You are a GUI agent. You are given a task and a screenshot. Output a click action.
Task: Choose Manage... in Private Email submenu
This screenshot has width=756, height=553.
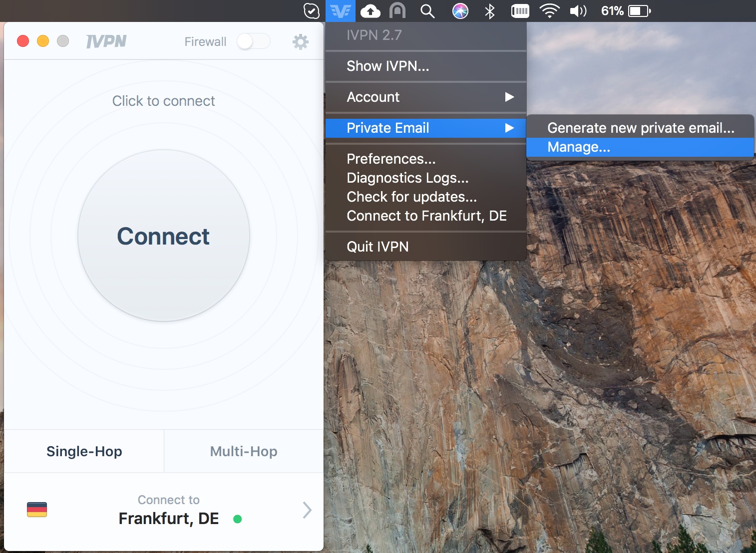[x=640, y=147]
